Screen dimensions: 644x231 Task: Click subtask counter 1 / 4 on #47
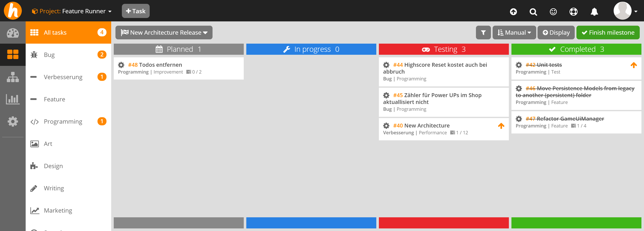579,126
